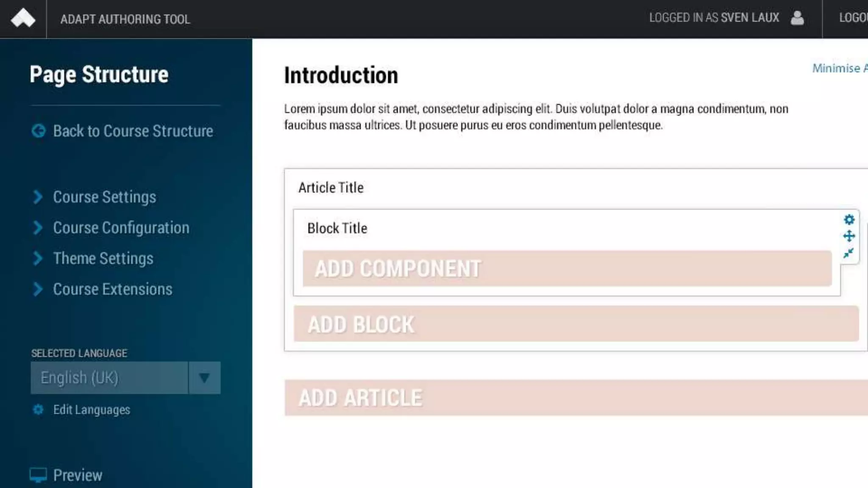Click the user profile avatar icon

point(797,18)
